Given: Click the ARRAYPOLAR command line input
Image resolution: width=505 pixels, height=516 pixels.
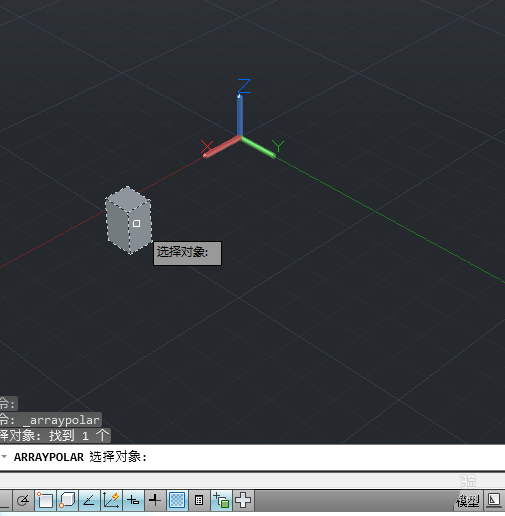Looking at the screenshot, I should (x=252, y=457).
